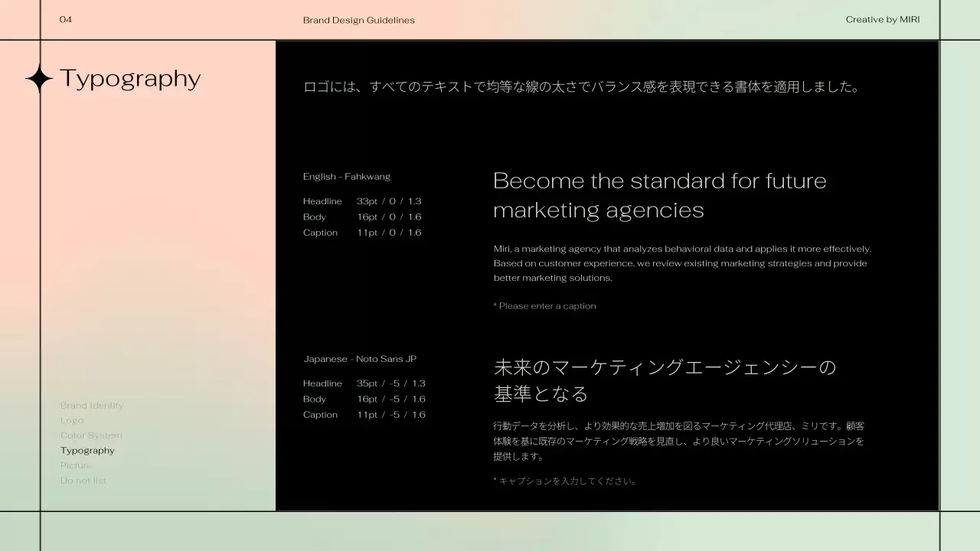Select the 33pt English Headline spec row
This screenshot has width=980, height=551.
362,201
